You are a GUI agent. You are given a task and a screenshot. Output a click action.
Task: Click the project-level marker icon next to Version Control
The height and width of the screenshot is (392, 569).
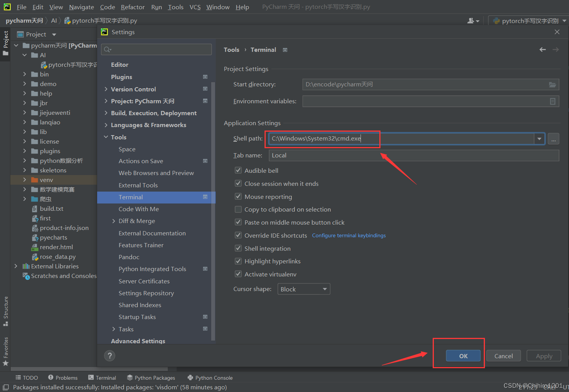[x=205, y=89]
